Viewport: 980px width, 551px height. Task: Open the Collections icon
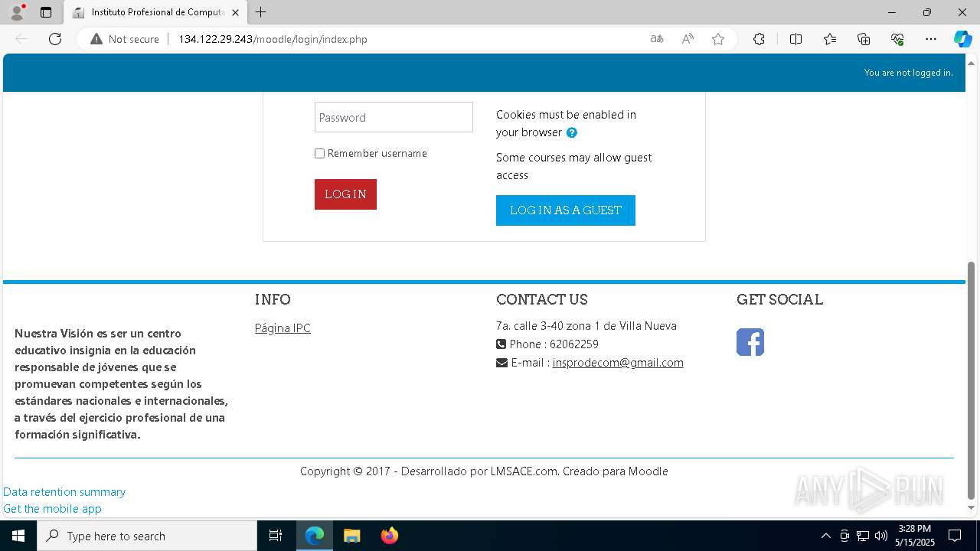[864, 39]
